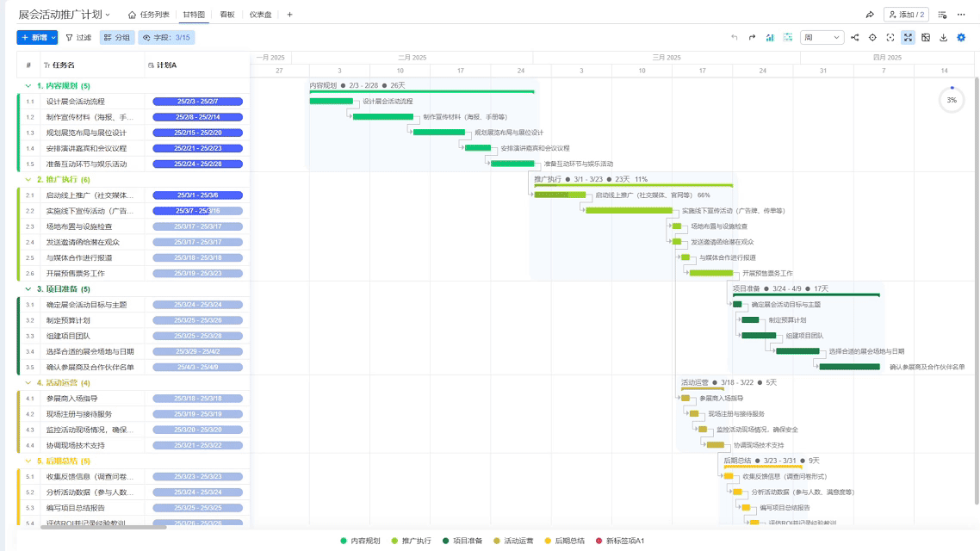Click the add view plus icon
This screenshot has width=980, height=551.
(x=289, y=15)
